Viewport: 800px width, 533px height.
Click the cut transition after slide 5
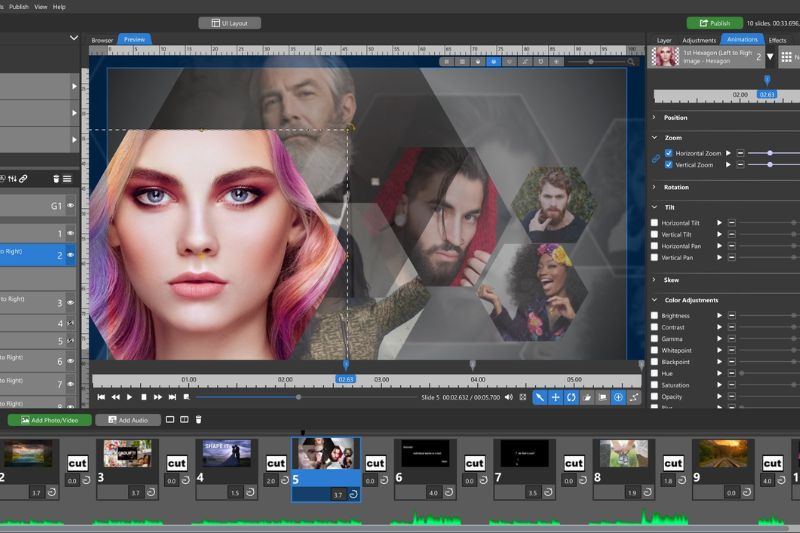click(x=375, y=463)
